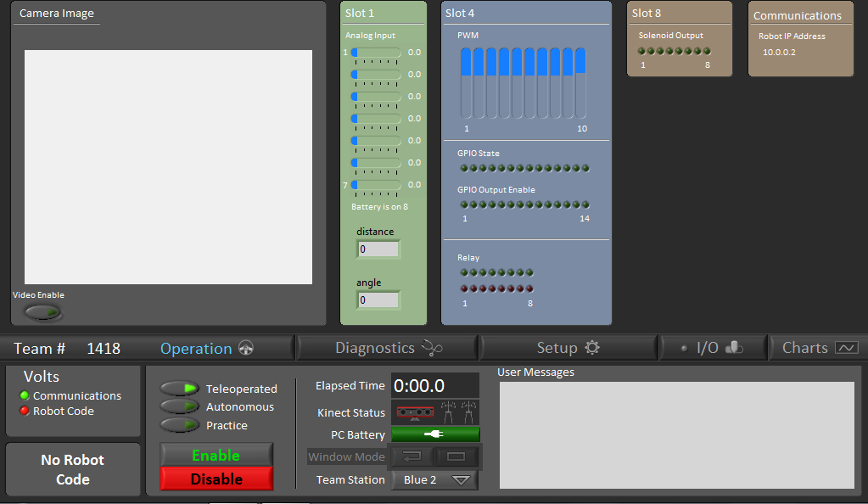Open the Charts tab
This screenshot has width=868, height=504.
[x=820, y=348]
